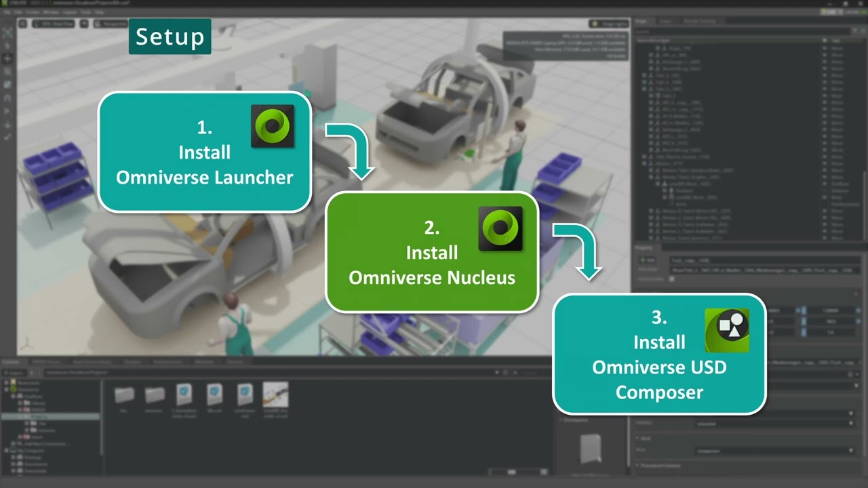Open the Visibility inherited dropdown
The width and height of the screenshot is (868, 488).
click(x=774, y=424)
